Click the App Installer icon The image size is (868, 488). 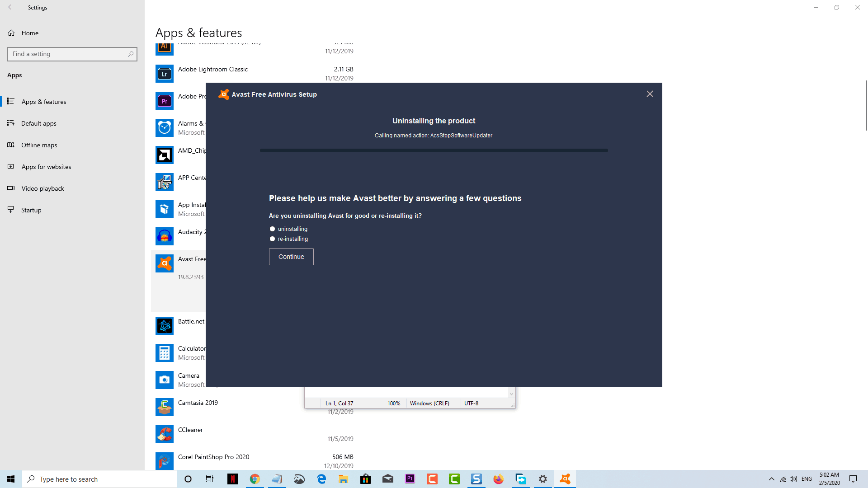coord(165,209)
